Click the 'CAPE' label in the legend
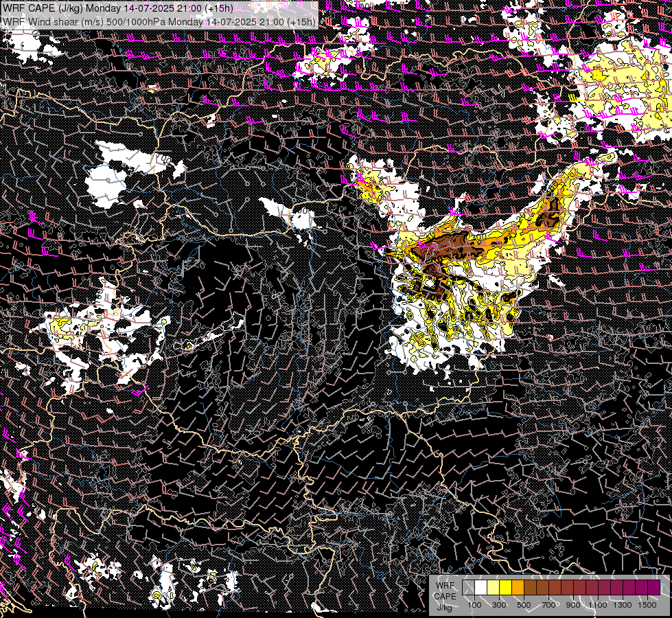 [445, 597]
